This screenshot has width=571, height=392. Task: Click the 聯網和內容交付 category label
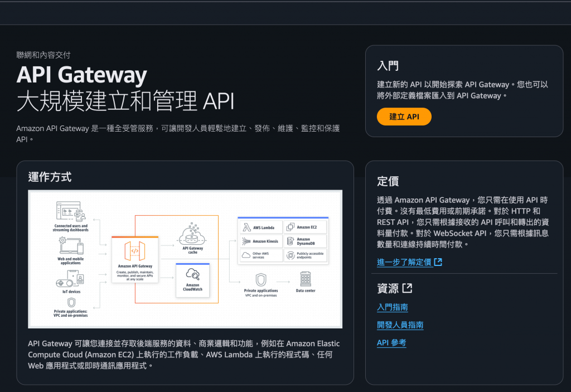(x=43, y=55)
